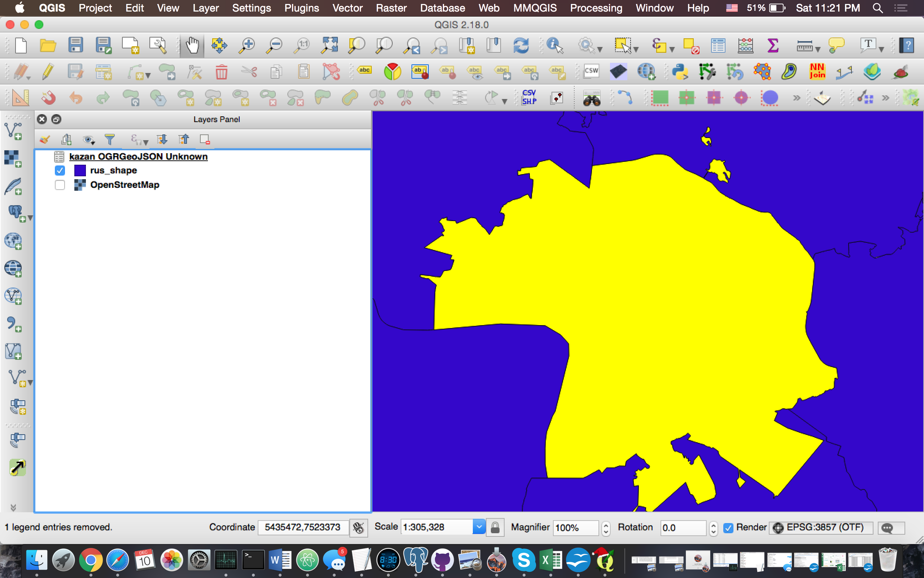
Task: Filter legend funnel icon in Layers Panel
Action: [x=110, y=139]
